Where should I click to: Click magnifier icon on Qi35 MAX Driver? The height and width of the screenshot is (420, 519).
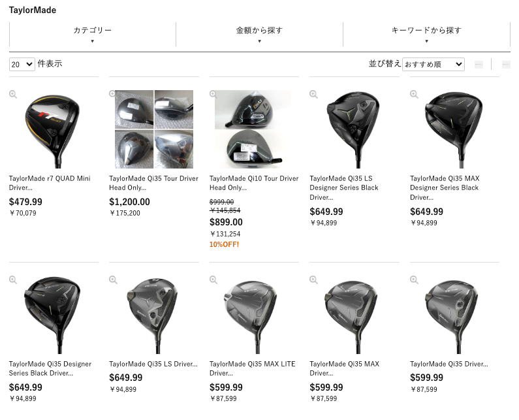(313, 280)
